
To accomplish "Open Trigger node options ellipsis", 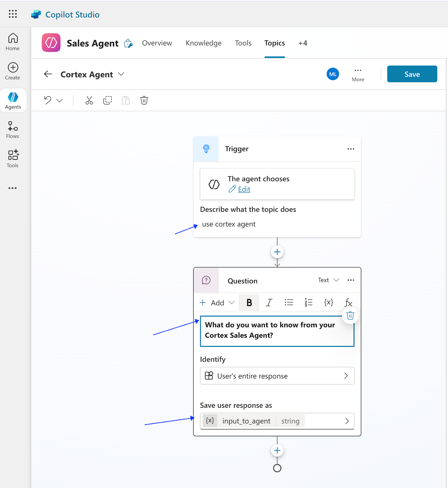I will pyautogui.click(x=351, y=149).
